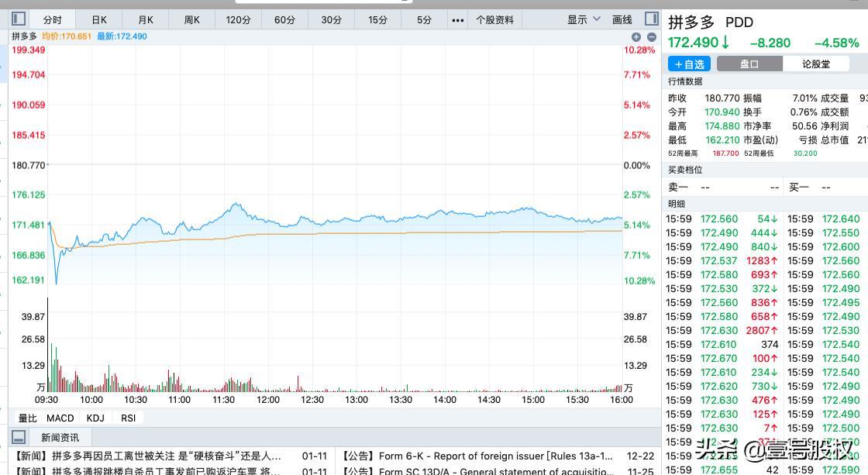Click the 14:30 time axis label
The width and height of the screenshot is (868, 475).
pos(489,400)
